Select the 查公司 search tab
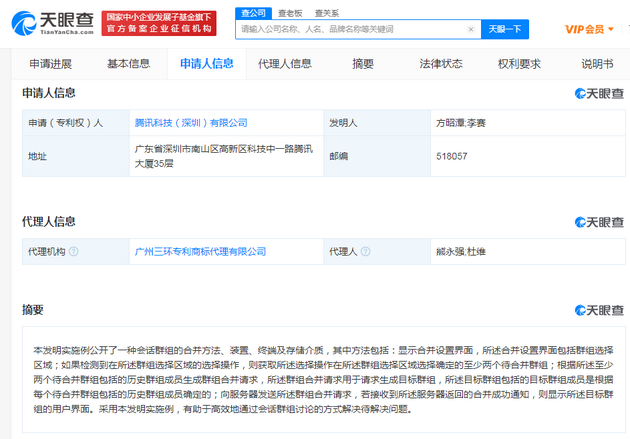The width and height of the screenshot is (630, 439). [x=253, y=13]
